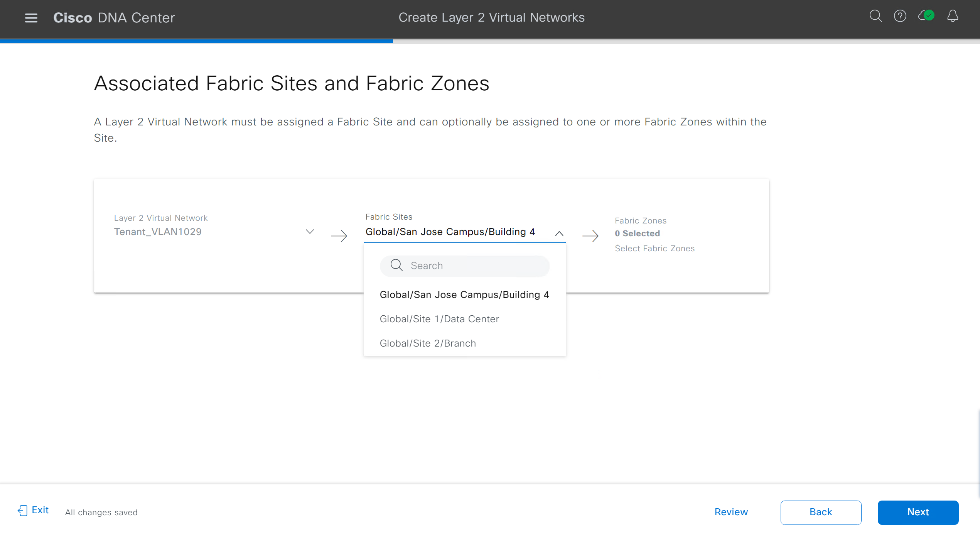Screen dimensions: 980x538
Task: Click the Exit icon in the bottom bar
Action: pyautogui.click(x=22, y=510)
